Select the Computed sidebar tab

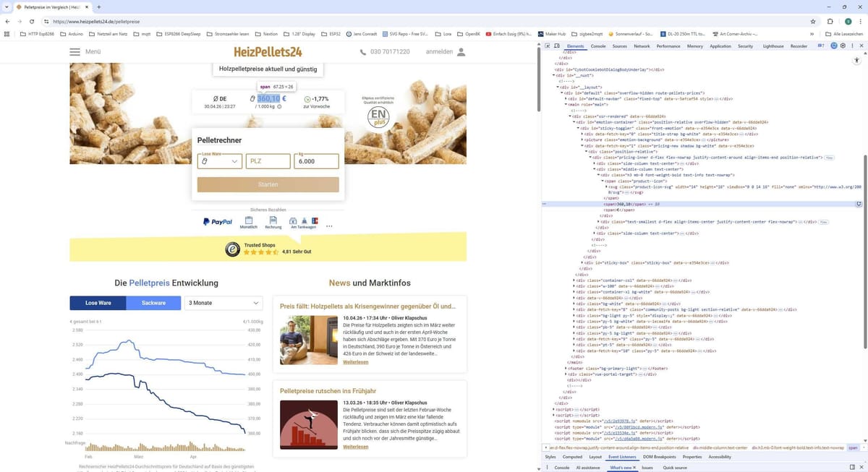[572, 457]
